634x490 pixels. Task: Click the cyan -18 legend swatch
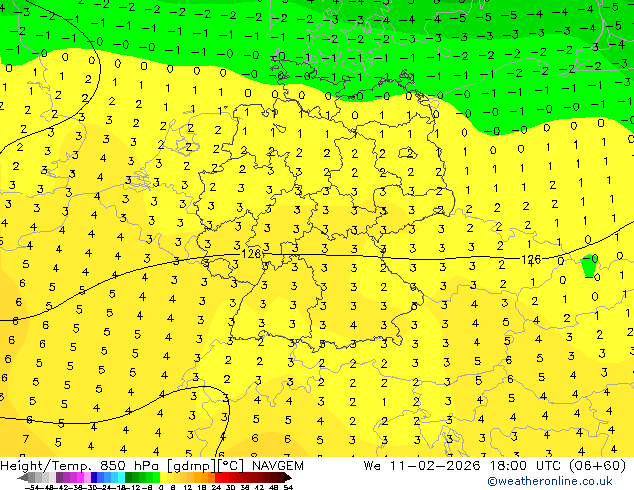coord(121,478)
